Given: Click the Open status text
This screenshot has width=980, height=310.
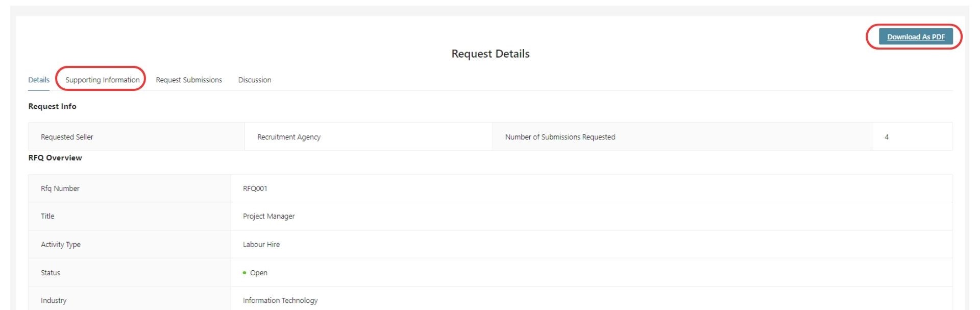Looking at the screenshot, I should [x=259, y=273].
